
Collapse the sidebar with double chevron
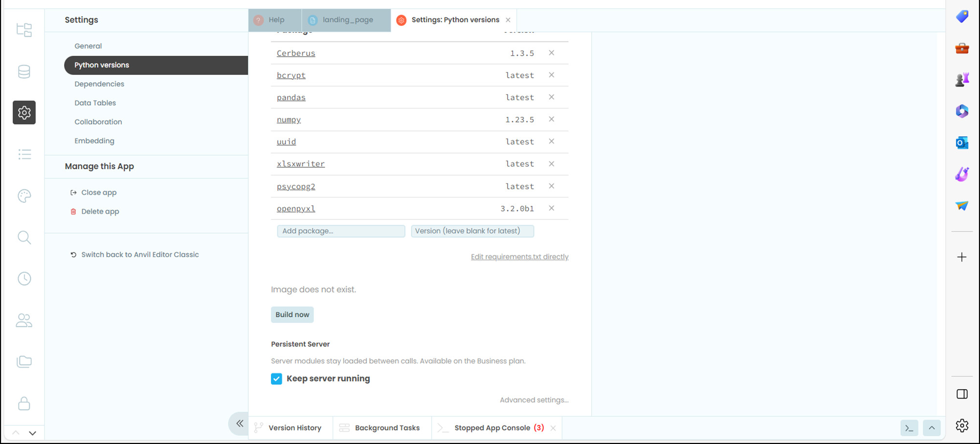[x=240, y=423]
